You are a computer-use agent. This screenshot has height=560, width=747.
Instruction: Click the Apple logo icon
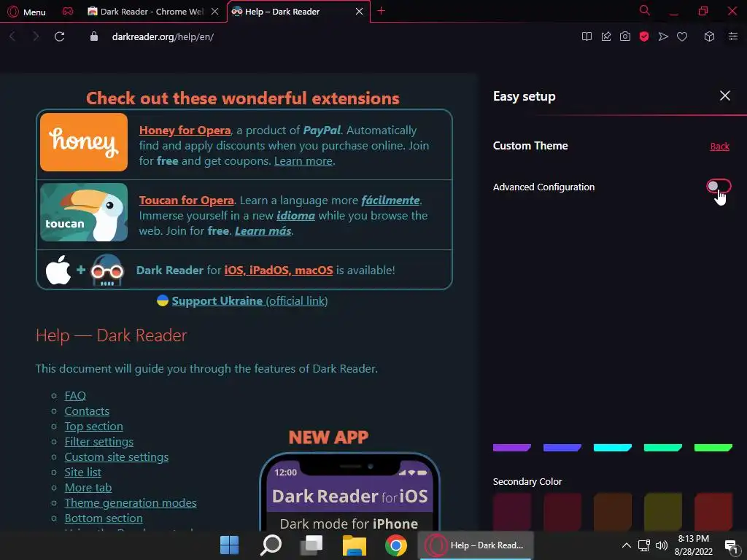(58, 270)
